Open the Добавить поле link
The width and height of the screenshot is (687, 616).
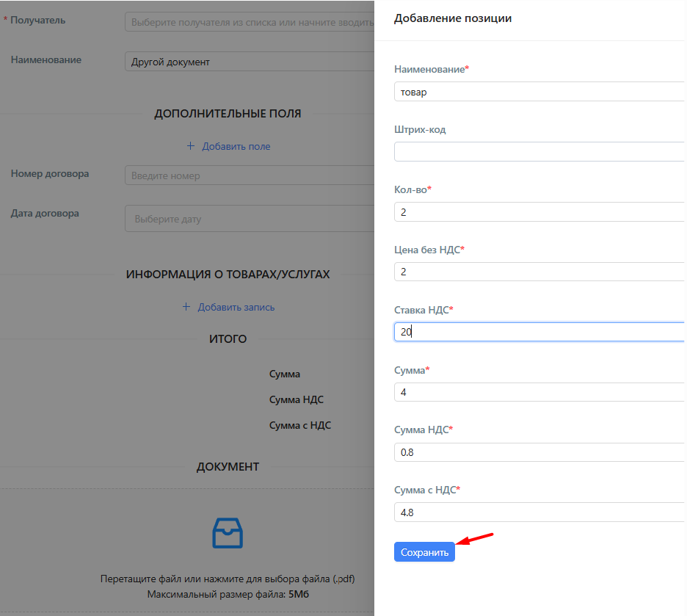pyautogui.click(x=236, y=146)
